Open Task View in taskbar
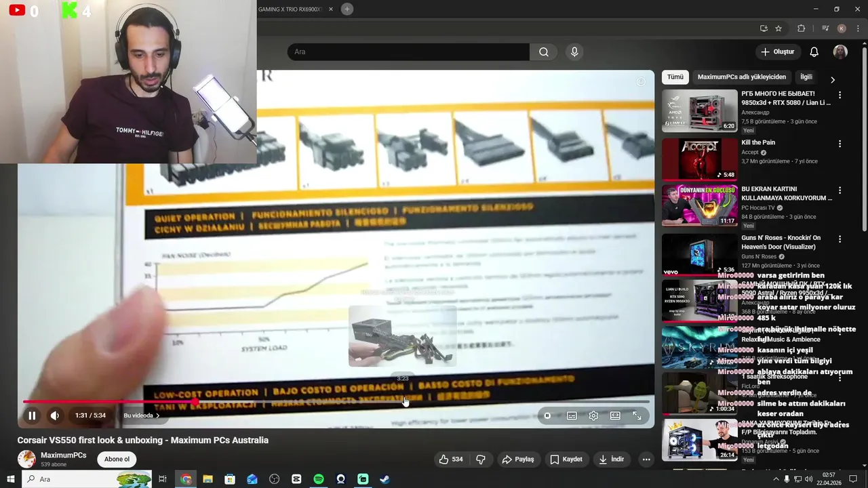The image size is (868, 488). 163,479
